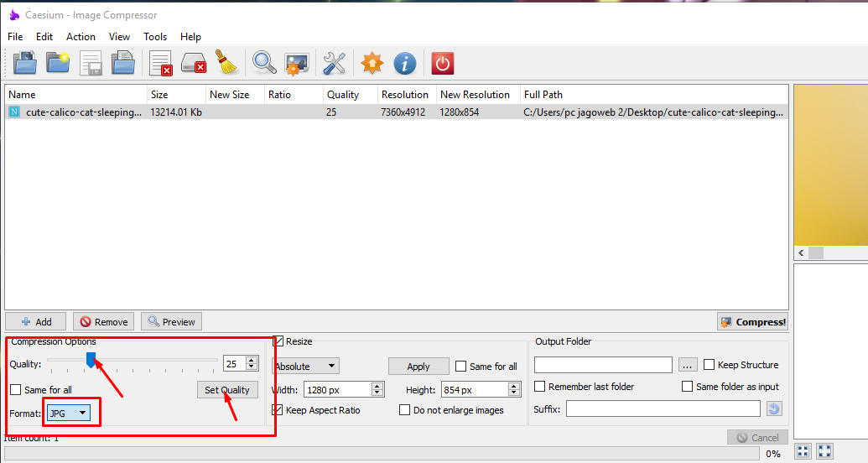Click the Quality column header
Screen dimensions: 868x463
point(351,95)
